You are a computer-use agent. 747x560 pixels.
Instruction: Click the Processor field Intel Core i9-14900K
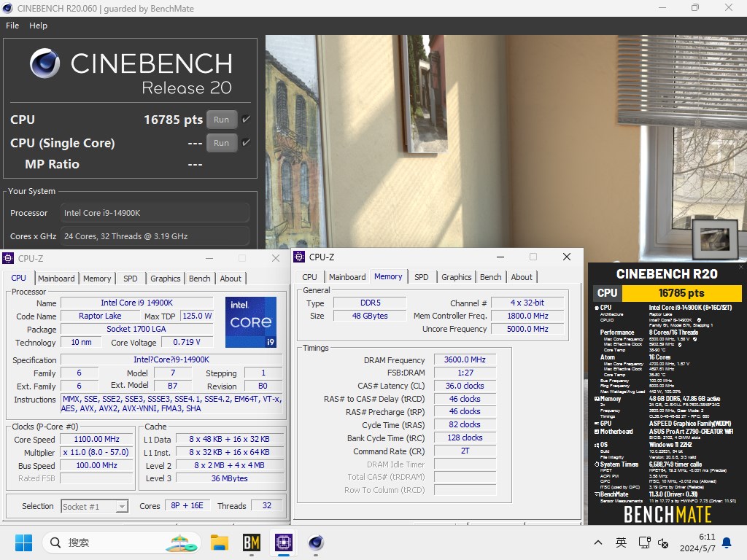click(155, 213)
